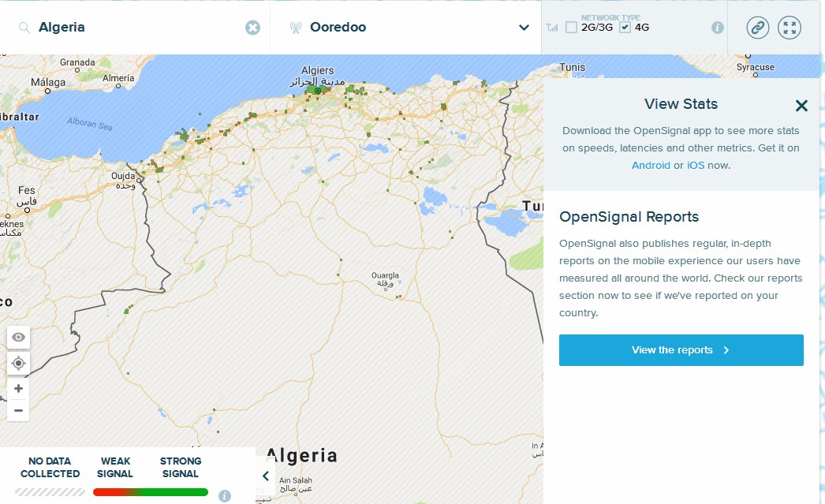Open fullscreen map view
Image resolution: width=825 pixels, height=504 pixels.
coord(789,28)
